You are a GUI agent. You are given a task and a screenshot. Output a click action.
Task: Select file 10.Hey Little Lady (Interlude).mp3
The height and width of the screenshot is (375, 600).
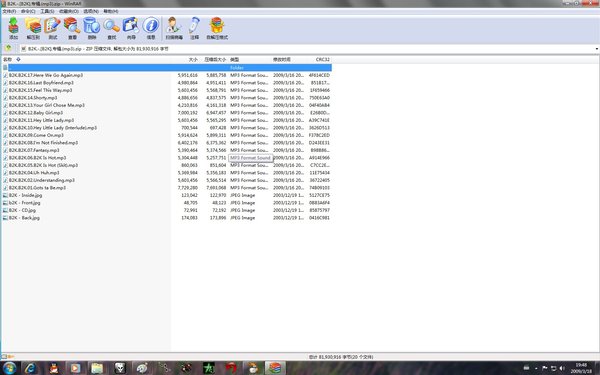coord(53,128)
